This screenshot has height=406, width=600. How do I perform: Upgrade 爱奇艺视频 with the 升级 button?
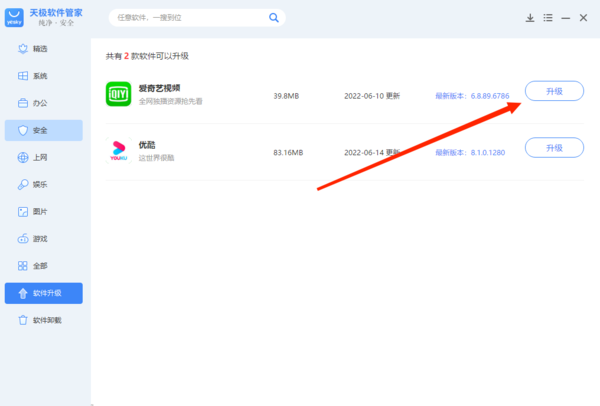pos(554,91)
